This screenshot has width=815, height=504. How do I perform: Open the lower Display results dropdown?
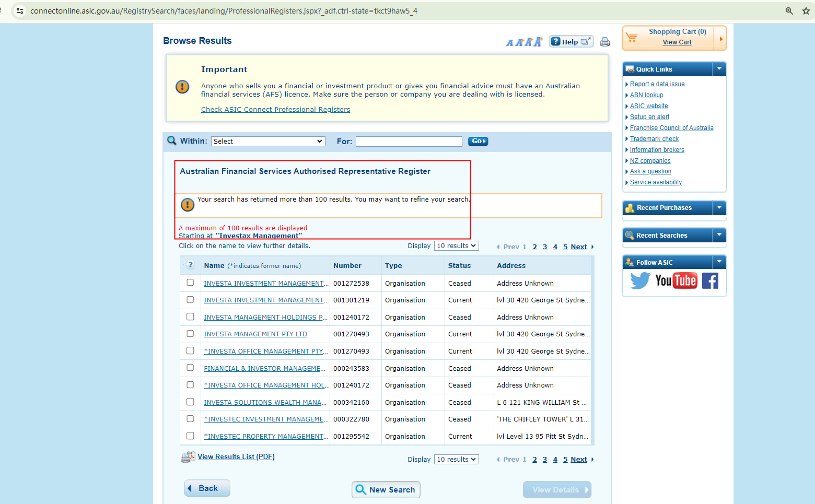point(457,460)
